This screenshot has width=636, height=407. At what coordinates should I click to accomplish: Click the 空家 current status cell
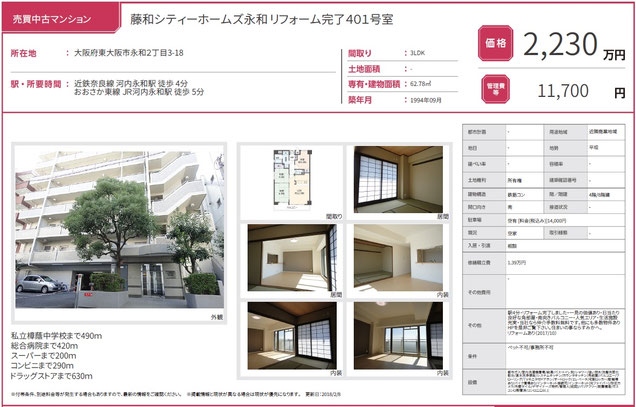(x=524, y=233)
